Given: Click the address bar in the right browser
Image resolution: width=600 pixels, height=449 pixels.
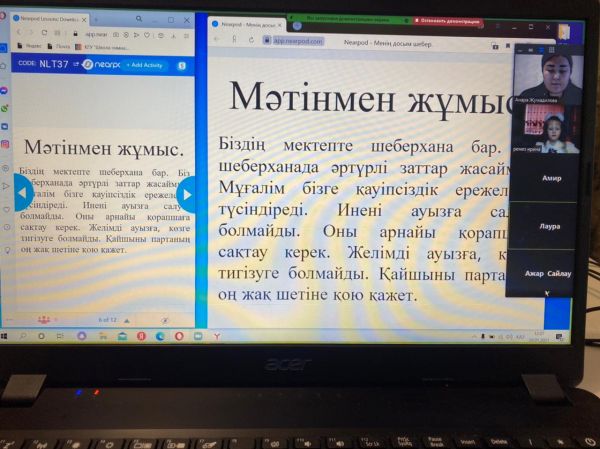Looking at the screenshot, I should (300, 40).
